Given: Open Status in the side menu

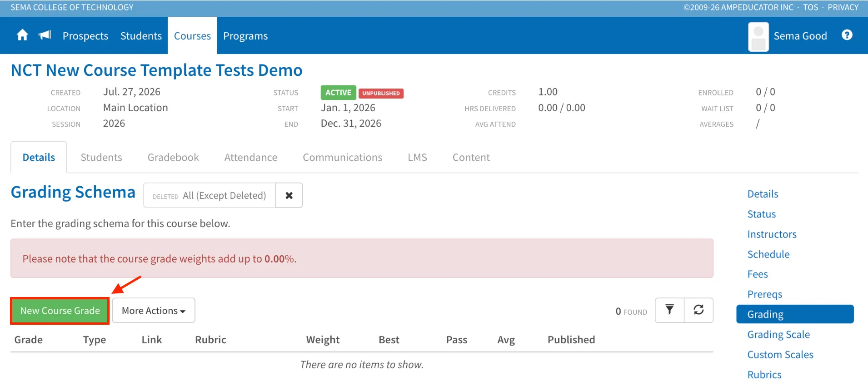Looking at the screenshot, I should click(x=762, y=214).
